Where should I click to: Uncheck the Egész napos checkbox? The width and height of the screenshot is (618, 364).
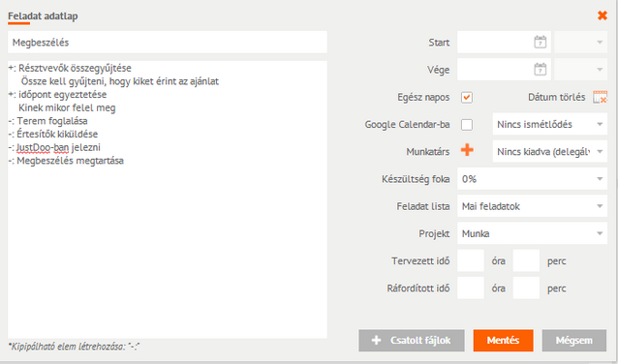tap(467, 98)
